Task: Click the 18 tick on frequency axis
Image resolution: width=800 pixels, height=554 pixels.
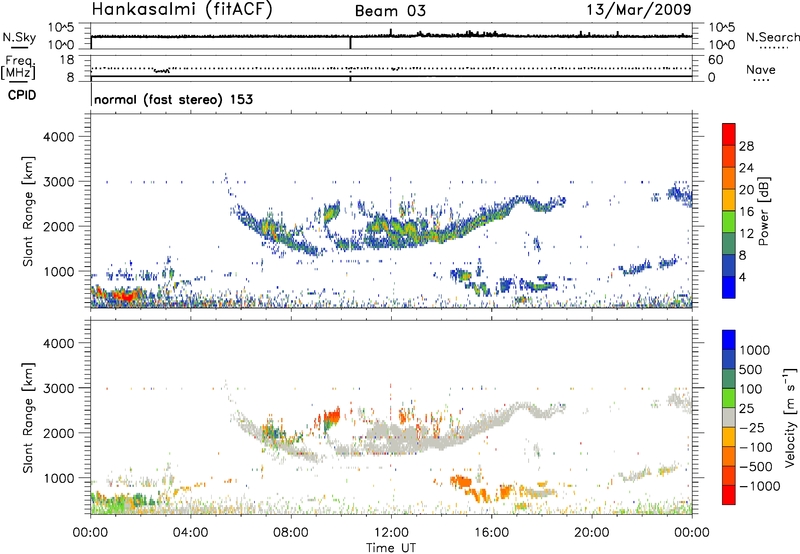Action: click(x=67, y=60)
